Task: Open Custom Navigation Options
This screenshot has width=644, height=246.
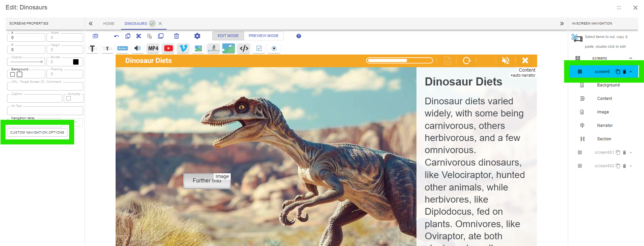Action: tap(37, 133)
